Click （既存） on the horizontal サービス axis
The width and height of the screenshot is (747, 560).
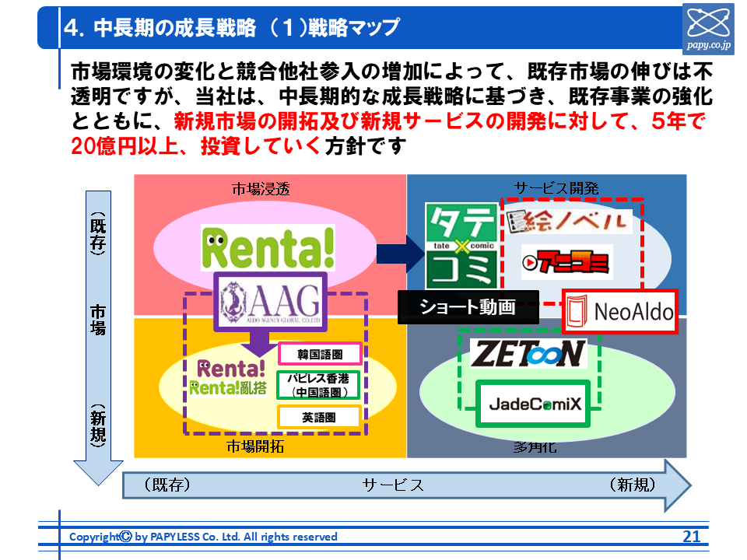pyautogui.click(x=167, y=485)
